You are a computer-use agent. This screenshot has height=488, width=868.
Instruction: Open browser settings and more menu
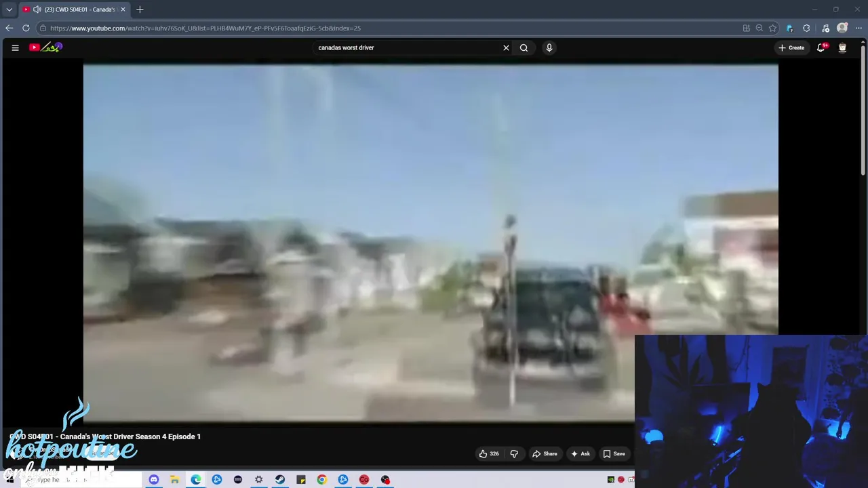pyautogui.click(x=859, y=28)
